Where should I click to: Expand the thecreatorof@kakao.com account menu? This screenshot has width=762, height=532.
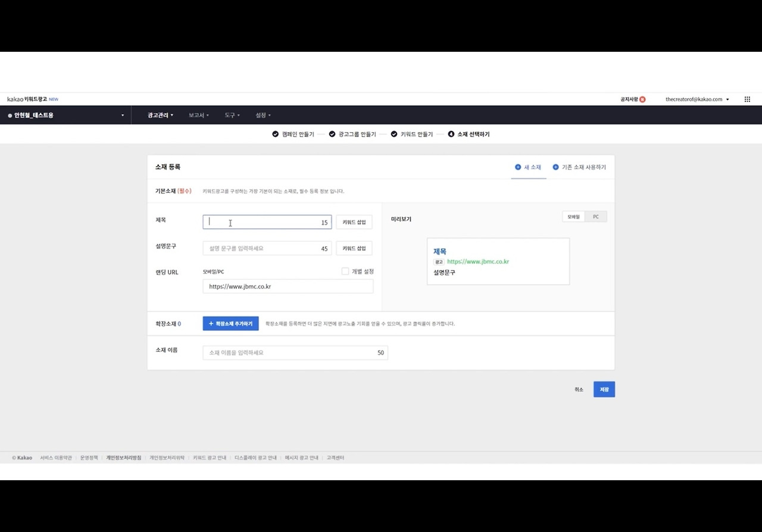pos(697,99)
